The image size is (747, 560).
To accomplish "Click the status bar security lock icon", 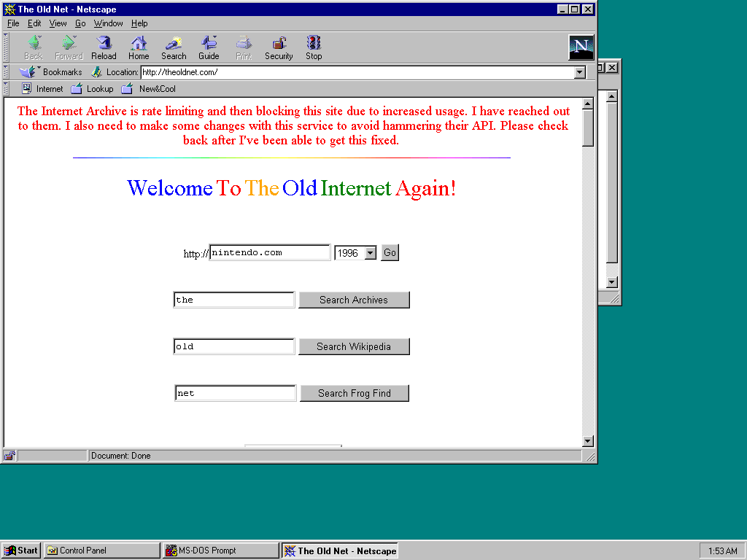I will pyautogui.click(x=9, y=456).
